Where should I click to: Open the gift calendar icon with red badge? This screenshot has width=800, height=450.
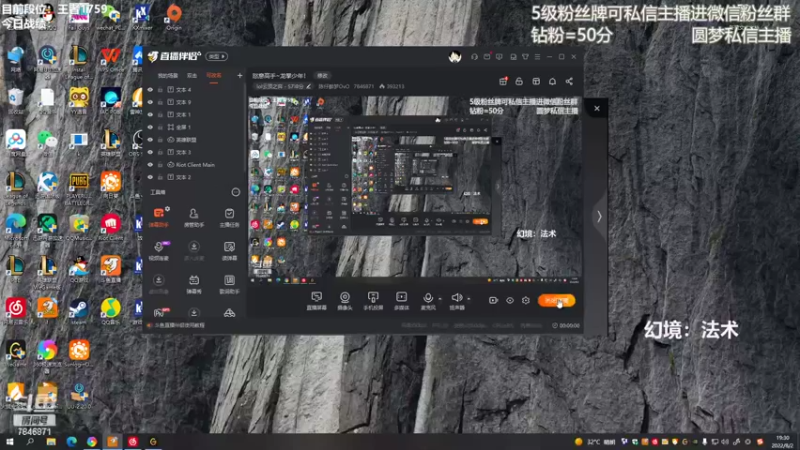[x=503, y=81]
